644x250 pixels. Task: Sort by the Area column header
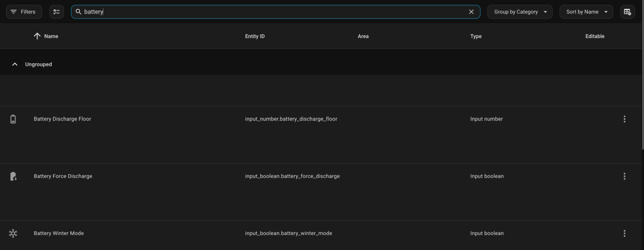[363, 36]
